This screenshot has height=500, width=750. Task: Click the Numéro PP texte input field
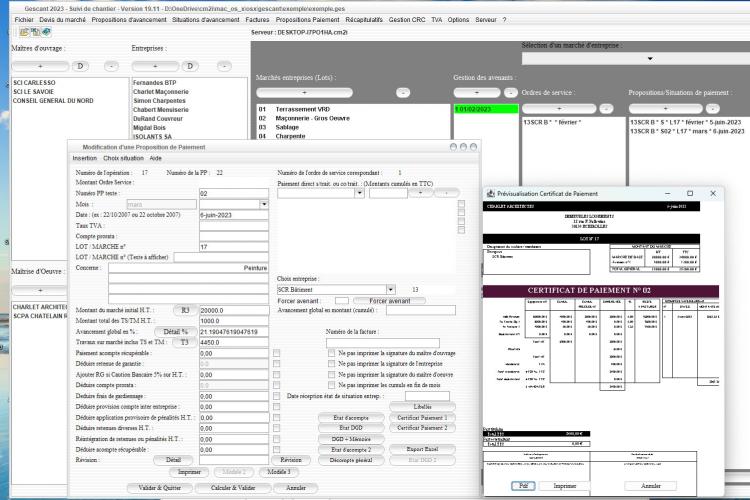click(234, 193)
